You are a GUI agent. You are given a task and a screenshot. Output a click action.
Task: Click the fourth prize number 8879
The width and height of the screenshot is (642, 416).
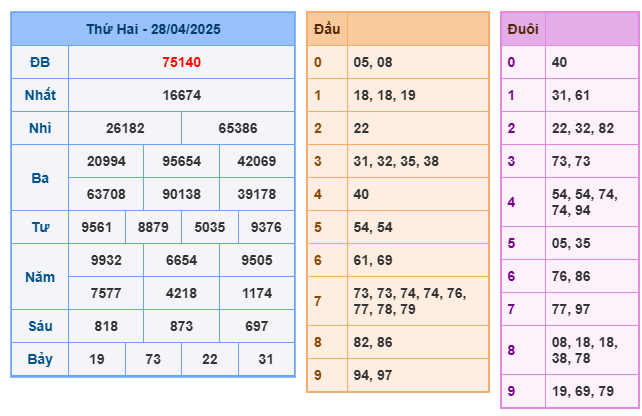(153, 227)
